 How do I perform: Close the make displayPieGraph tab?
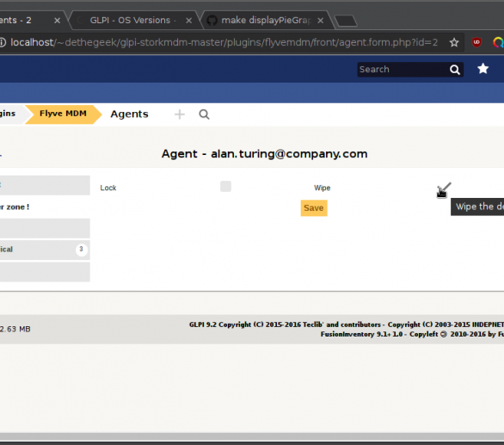tap(321, 21)
